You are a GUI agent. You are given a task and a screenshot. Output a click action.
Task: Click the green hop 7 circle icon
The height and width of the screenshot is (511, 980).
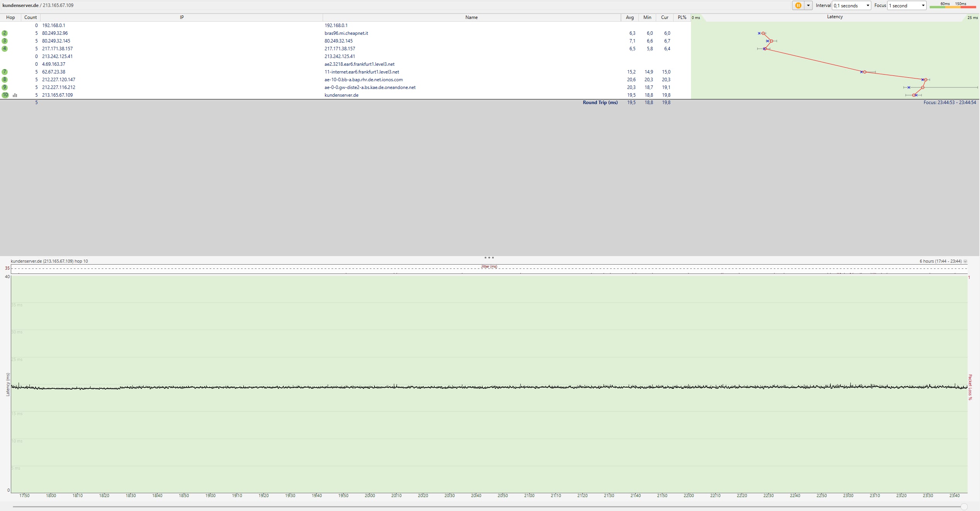[5, 72]
